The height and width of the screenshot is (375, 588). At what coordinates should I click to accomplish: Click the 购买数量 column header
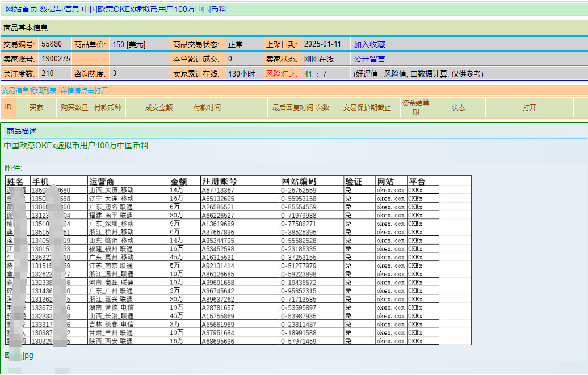(74, 108)
